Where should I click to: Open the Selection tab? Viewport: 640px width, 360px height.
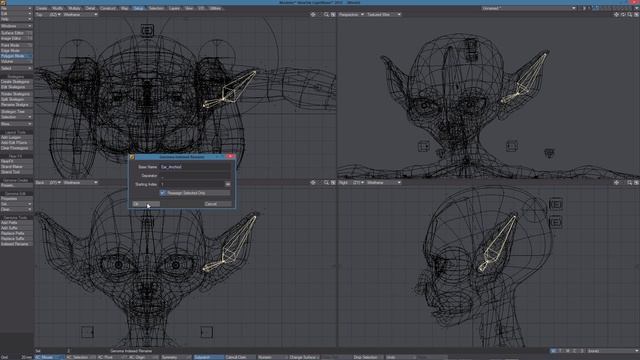point(156,8)
